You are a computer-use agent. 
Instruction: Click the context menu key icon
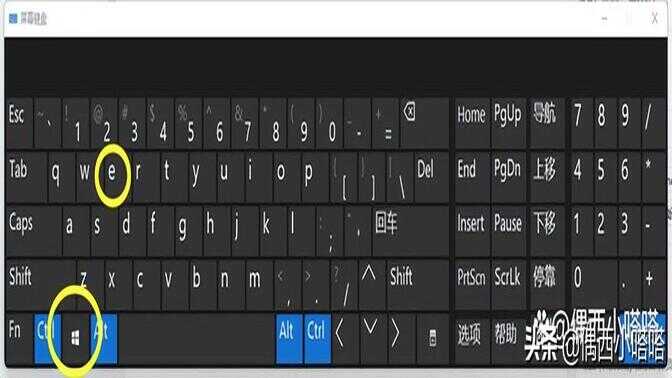point(432,338)
